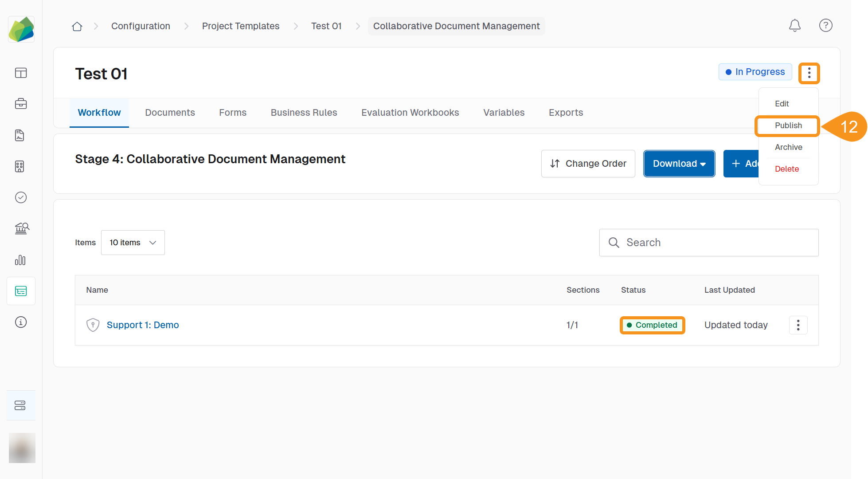The height and width of the screenshot is (479, 868).
Task: Open the notifications bell
Action: [794, 26]
